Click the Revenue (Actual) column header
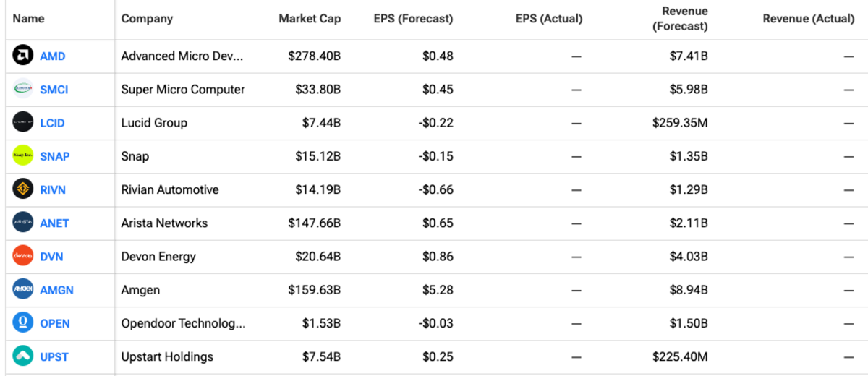The height and width of the screenshot is (376, 868). point(808,19)
